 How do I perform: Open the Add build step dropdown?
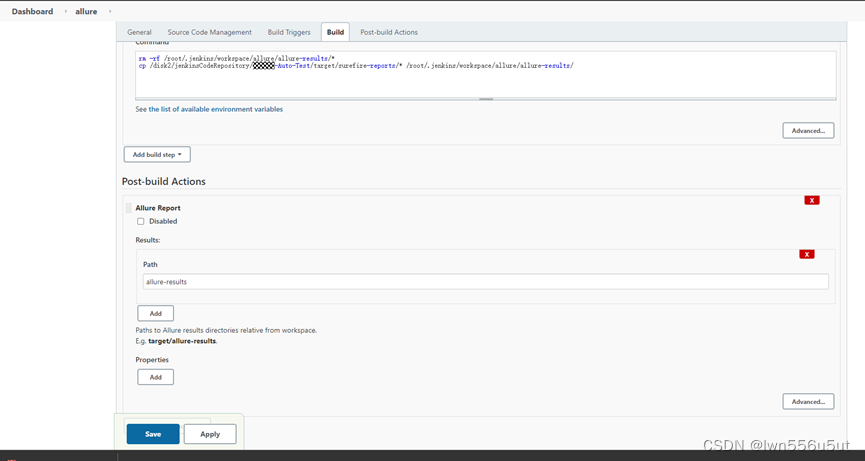pyautogui.click(x=157, y=154)
